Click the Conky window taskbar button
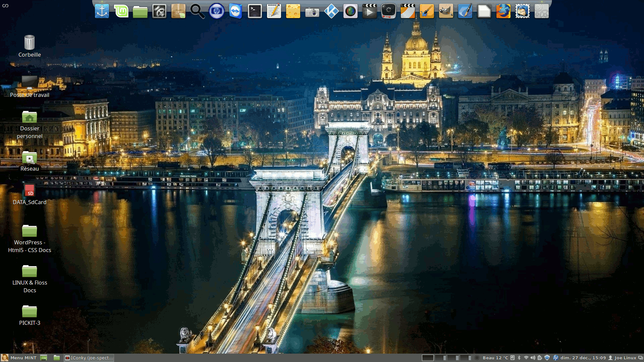 89,358
